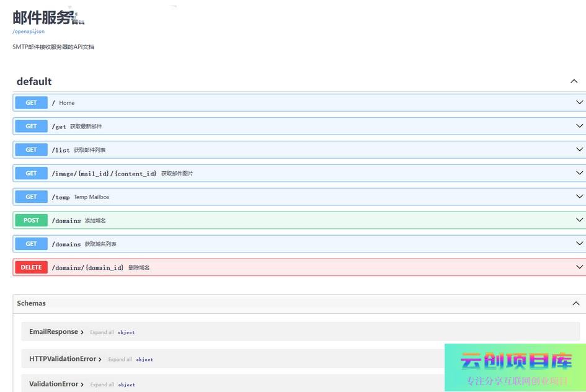The height and width of the screenshot is (392, 586).
Task: Click Expand all next to HTTPValidationError
Action: click(x=120, y=360)
